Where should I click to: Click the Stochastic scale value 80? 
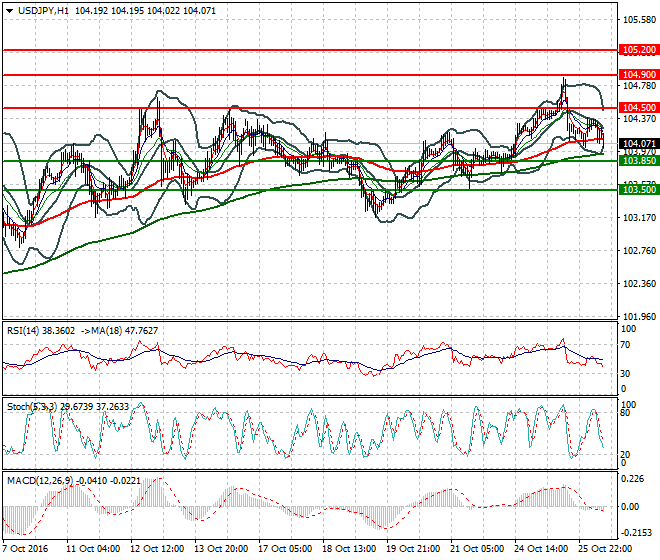point(625,413)
